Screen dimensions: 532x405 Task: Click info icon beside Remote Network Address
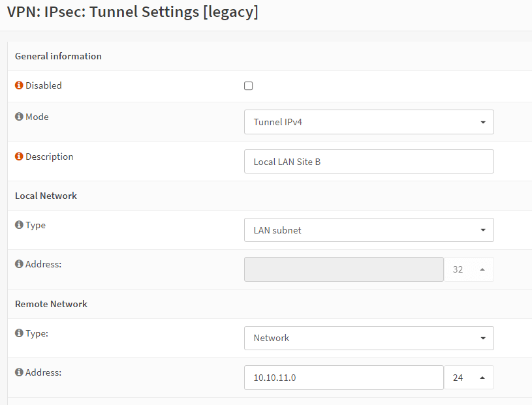[20, 372]
